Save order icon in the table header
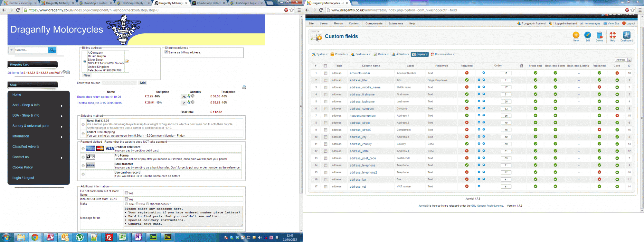644x242 pixels. 521,66
